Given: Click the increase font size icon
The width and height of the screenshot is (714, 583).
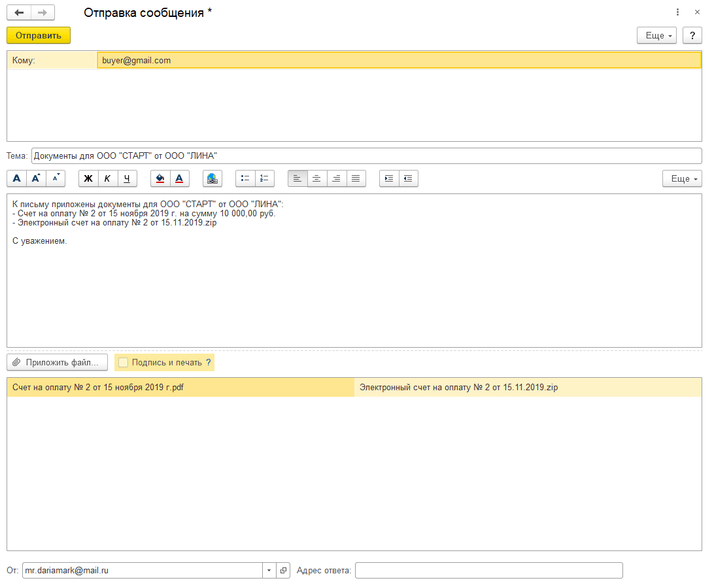Looking at the screenshot, I should click(36, 179).
